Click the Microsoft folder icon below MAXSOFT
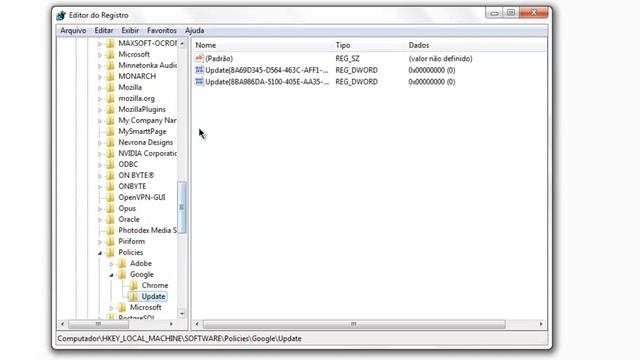This screenshot has width=640, height=360. coord(110,54)
